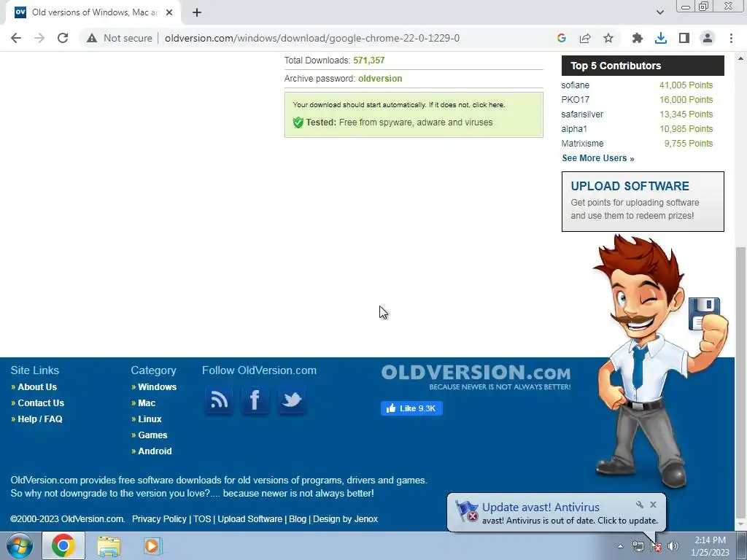Viewport: 747px width, 560px height.
Task: Bookmark this tab with star icon
Action: pos(608,38)
